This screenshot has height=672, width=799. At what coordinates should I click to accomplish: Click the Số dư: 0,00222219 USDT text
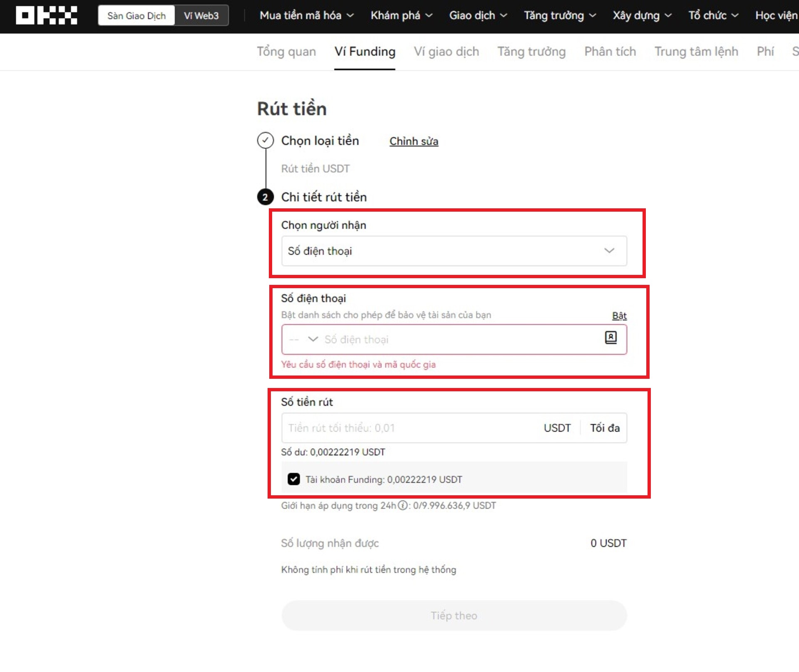click(x=333, y=452)
